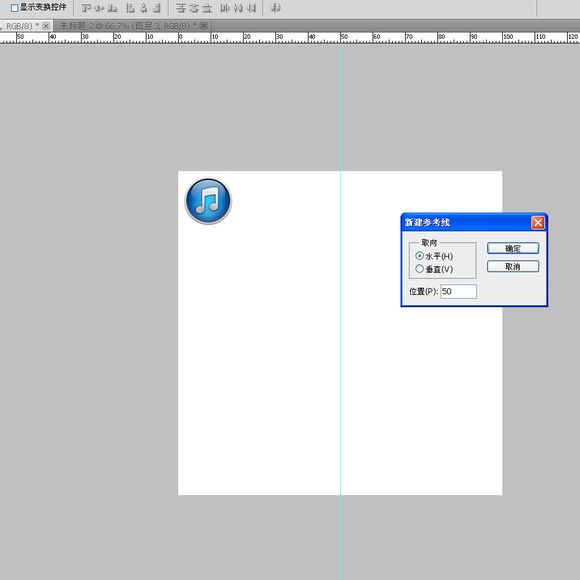Click the distribute left edges icon
The height and width of the screenshot is (580, 580).
[225, 8]
